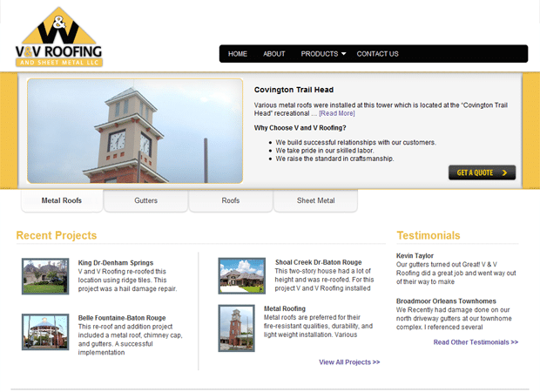The width and height of the screenshot is (540, 392).
Task: Open the Covington clock tower slide image
Action: pos(135,131)
